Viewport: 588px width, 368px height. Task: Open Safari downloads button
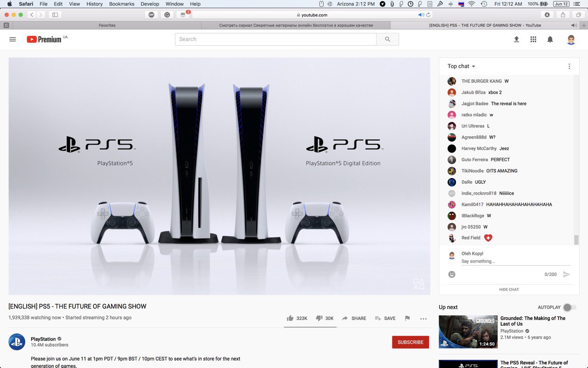[547, 15]
